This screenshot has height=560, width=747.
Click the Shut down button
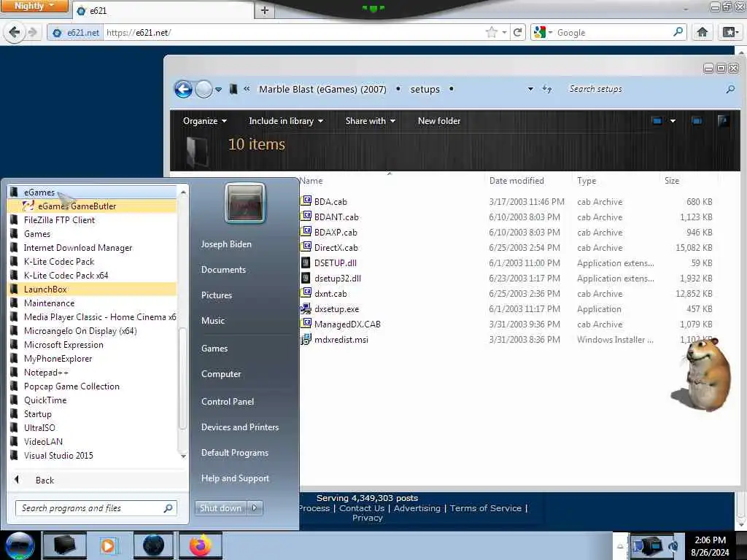pyautogui.click(x=220, y=508)
